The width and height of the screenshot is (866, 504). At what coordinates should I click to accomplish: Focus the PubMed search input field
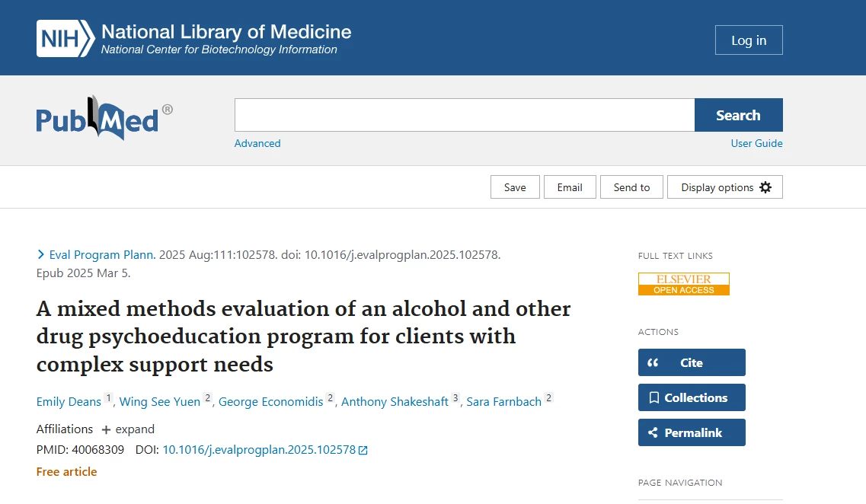click(465, 115)
